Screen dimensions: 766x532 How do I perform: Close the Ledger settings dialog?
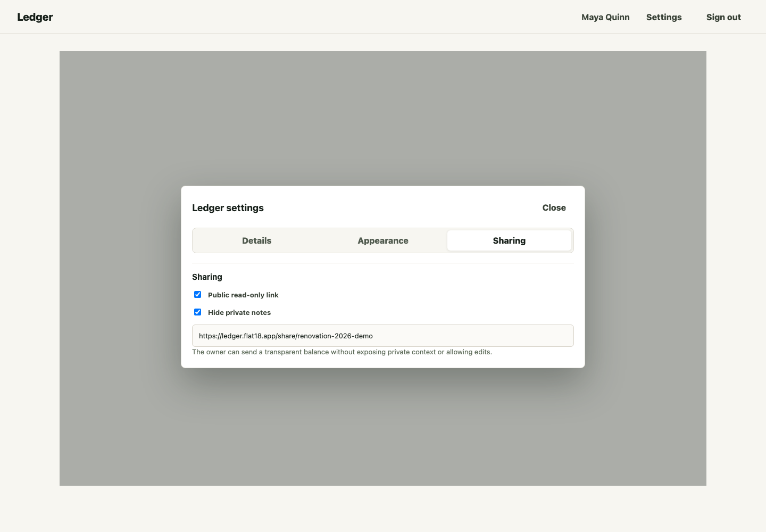554,207
